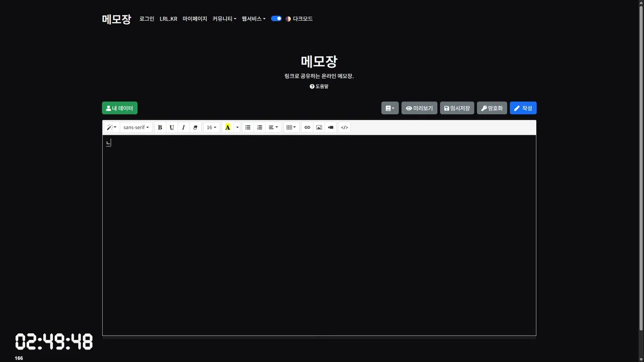The image size is (644, 362).
Task: Open the paragraph alignment menu
Action: (273, 128)
